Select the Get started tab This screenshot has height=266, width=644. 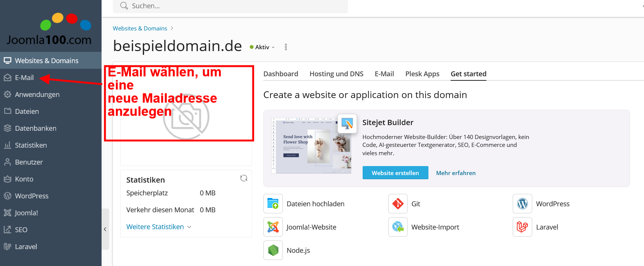click(468, 74)
